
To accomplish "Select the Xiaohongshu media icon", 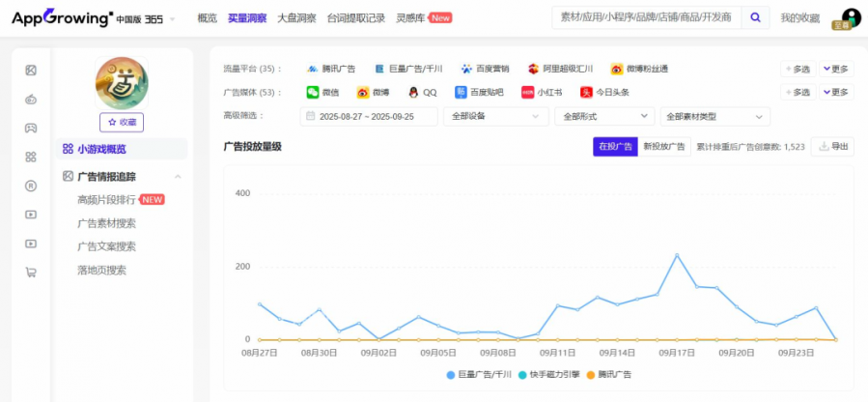I will tap(527, 93).
